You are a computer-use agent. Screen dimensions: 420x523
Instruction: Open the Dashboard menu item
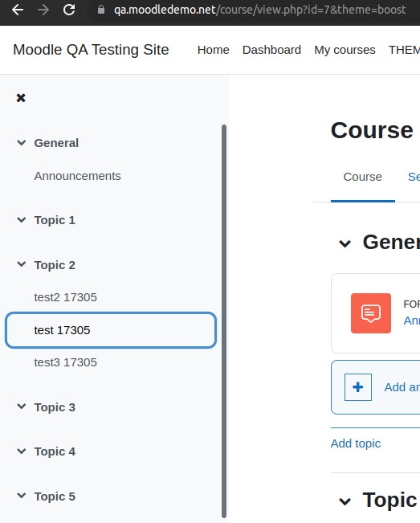click(x=271, y=50)
